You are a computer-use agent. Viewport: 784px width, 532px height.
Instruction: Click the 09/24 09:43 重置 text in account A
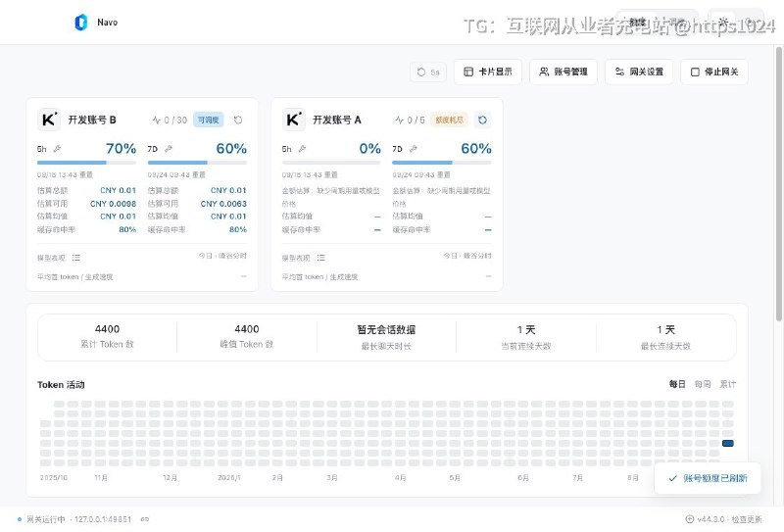(421, 174)
